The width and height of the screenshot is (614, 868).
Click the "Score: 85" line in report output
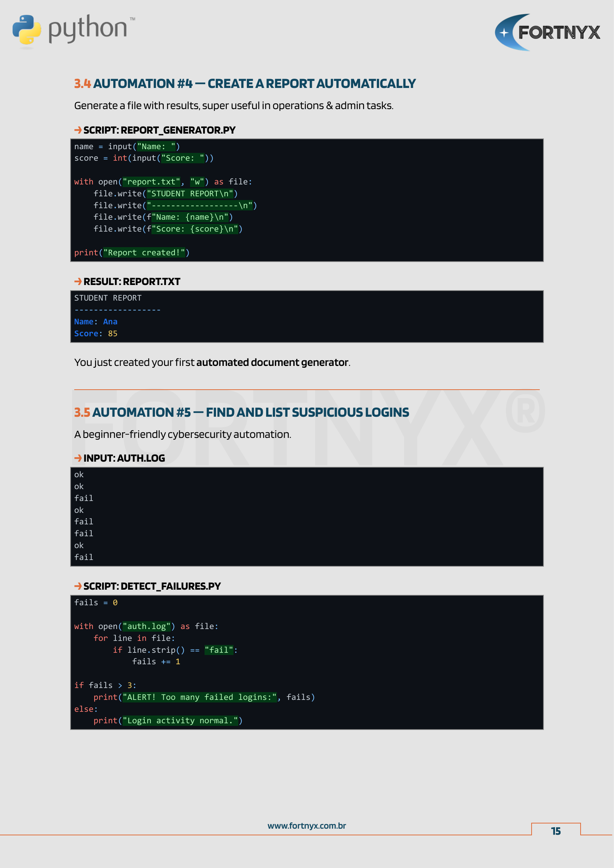coord(96,334)
